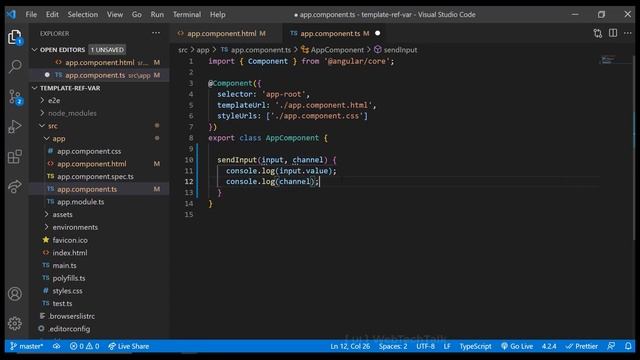Open the Live Share activity bar icon
Image resolution: width=640 pixels, height=360 pixels.
(15, 186)
